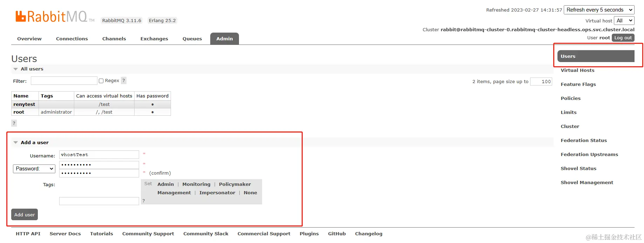Open the GitHub footer link
The width and height of the screenshot is (644, 243).
337,234
